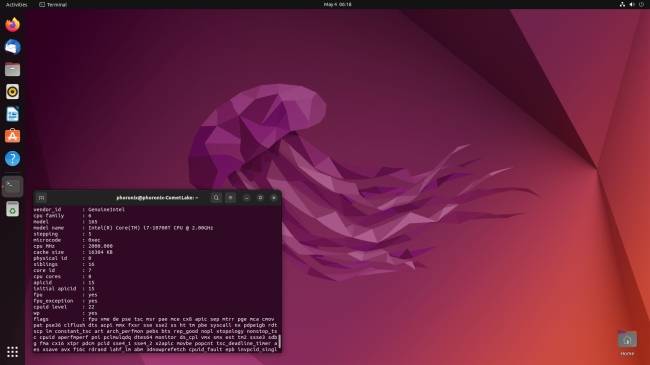Open the Terminal app menu in top bar
Image resolution: width=650 pixels, height=365 pixels.
coord(53,5)
